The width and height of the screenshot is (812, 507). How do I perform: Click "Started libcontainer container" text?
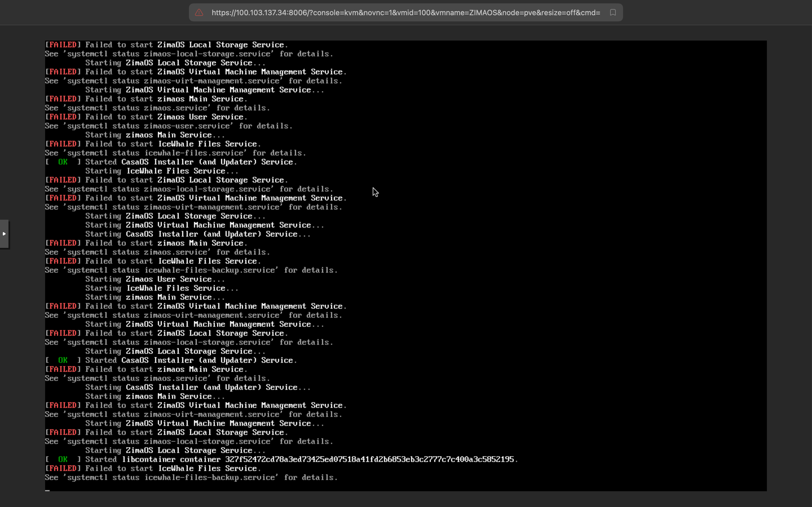coord(153,459)
